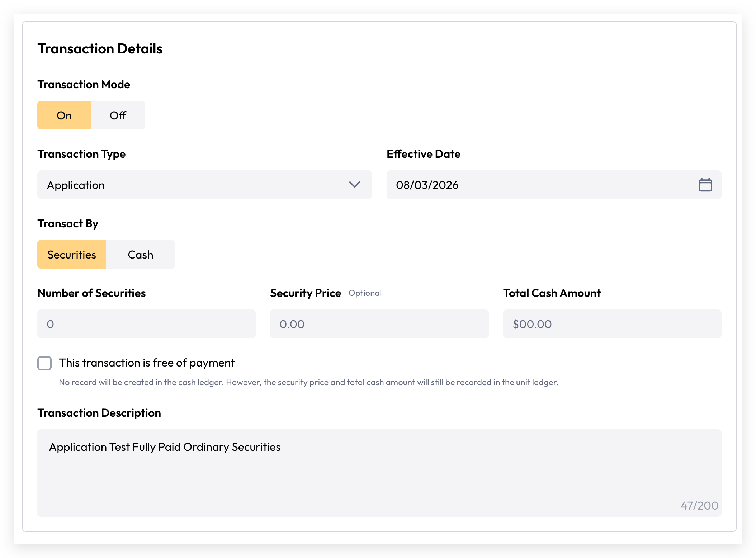Click the Effective Date field showing 08/03/2026
The width and height of the screenshot is (756, 558).
[x=554, y=185]
